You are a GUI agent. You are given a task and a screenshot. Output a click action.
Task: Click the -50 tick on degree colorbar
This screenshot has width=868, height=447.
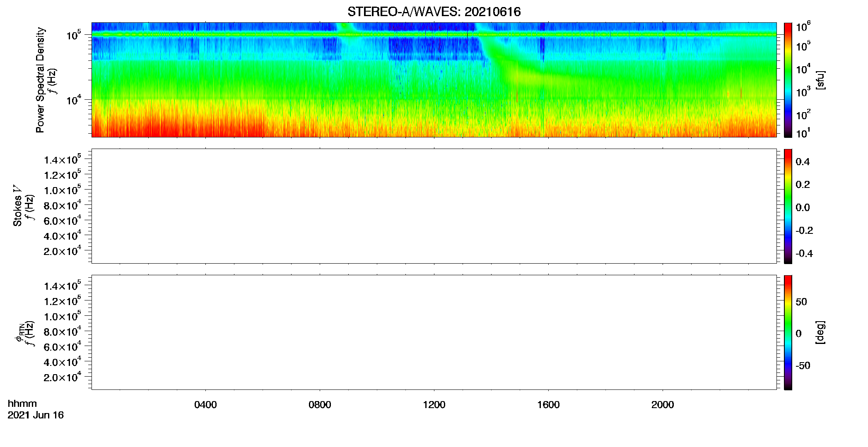tap(803, 365)
